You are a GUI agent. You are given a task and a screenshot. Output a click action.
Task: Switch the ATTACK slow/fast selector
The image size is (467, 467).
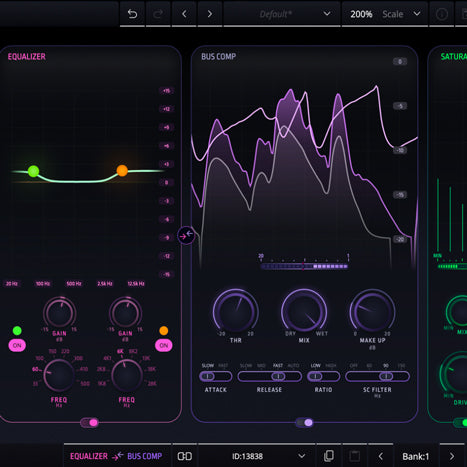click(x=216, y=376)
